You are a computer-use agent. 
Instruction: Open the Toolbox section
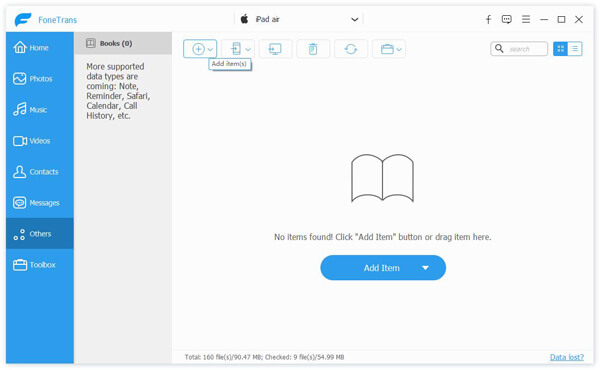[39, 264]
